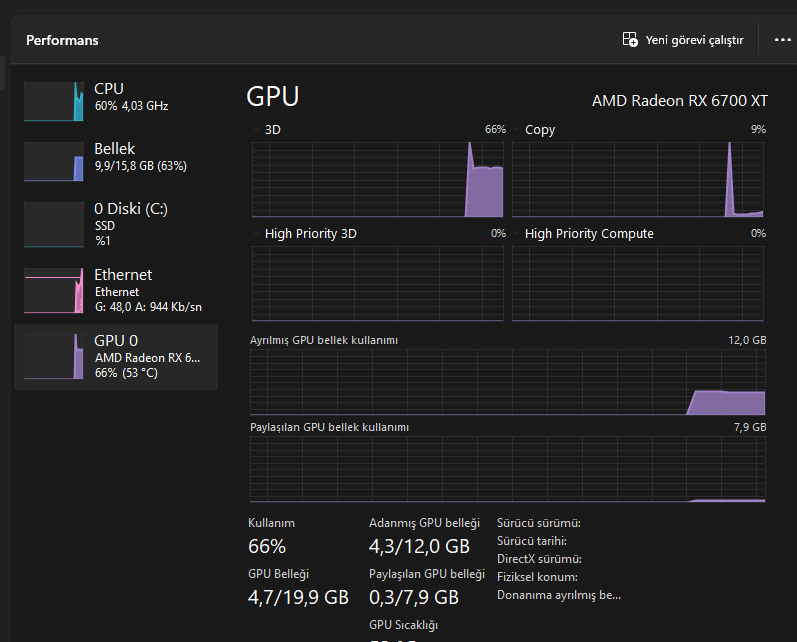
Task: Open the Copy engine dropdown chevron
Action: [518, 130]
